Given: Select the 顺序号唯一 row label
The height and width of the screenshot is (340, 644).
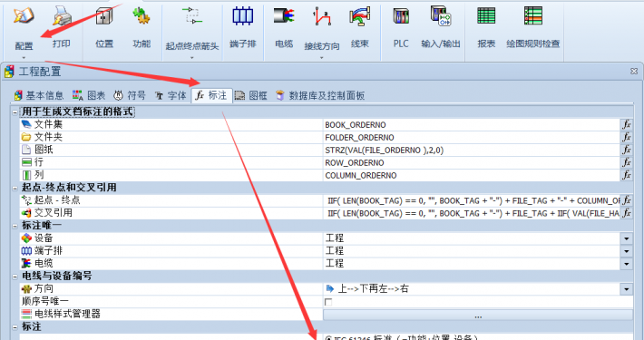Looking at the screenshot, I should tap(45, 301).
